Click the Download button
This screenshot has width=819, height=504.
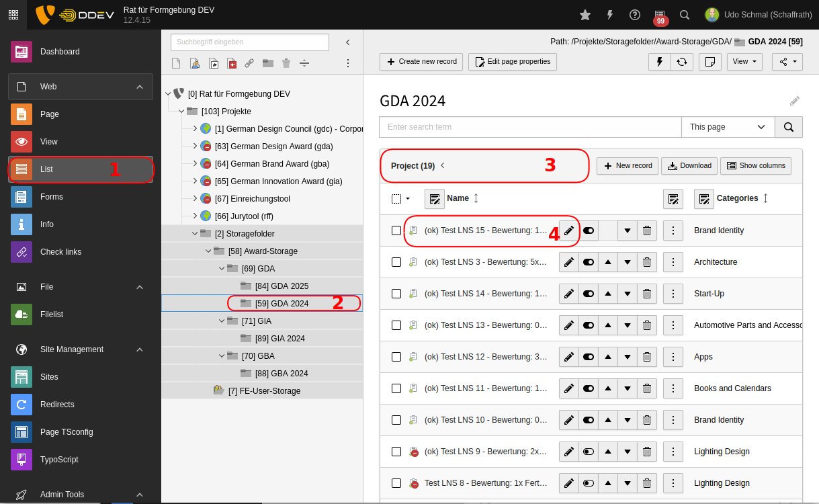coord(689,166)
